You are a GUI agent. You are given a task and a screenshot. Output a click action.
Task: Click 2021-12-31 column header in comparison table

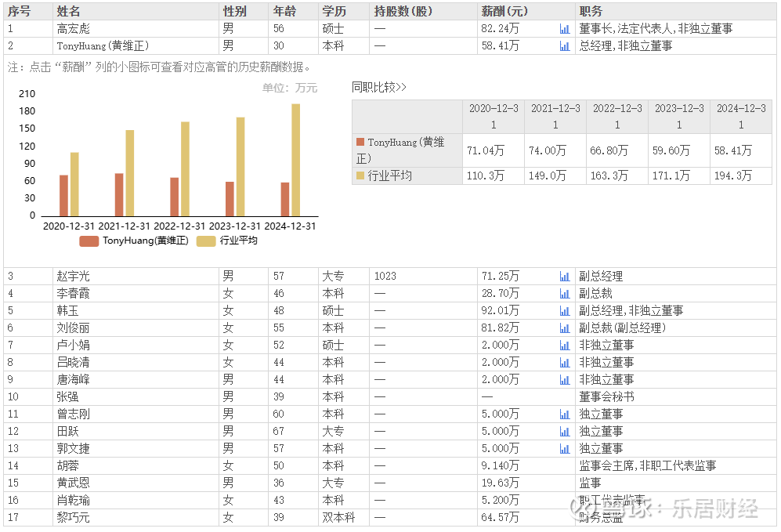click(555, 117)
